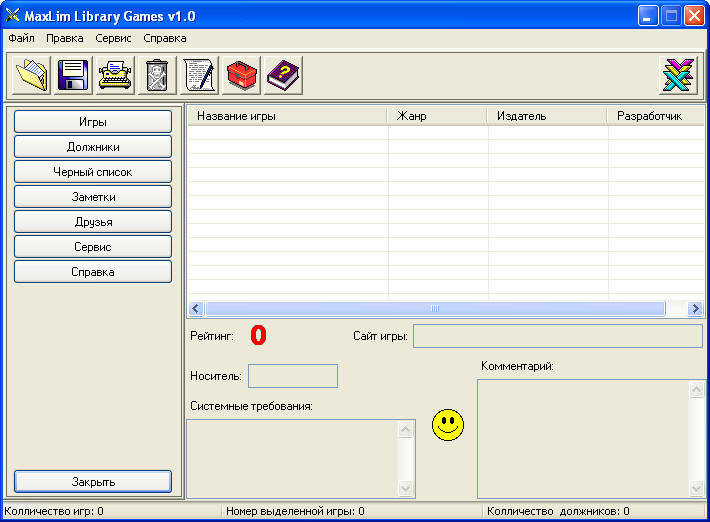Sort by Название игры column header

(x=287, y=116)
